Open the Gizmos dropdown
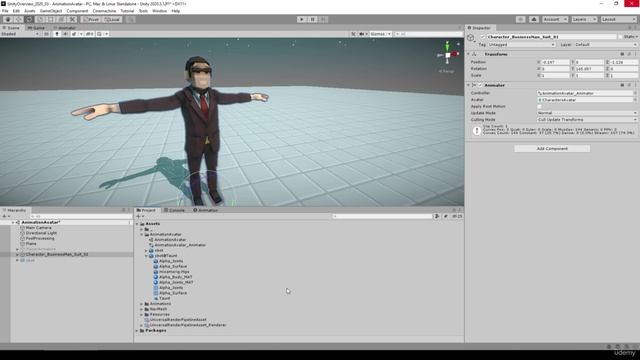 [380, 34]
